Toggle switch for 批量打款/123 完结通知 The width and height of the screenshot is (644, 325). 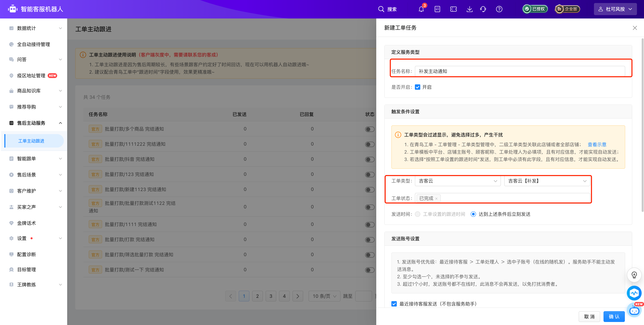[370, 174]
